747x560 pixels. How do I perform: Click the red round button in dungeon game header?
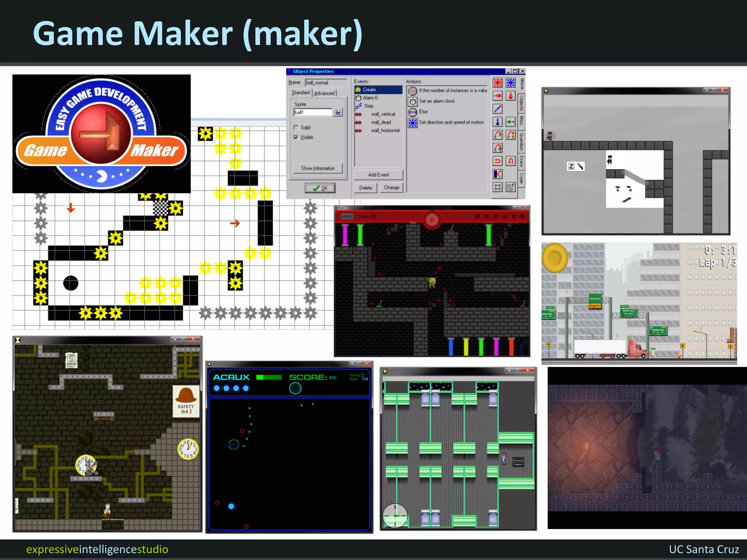tap(432, 220)
